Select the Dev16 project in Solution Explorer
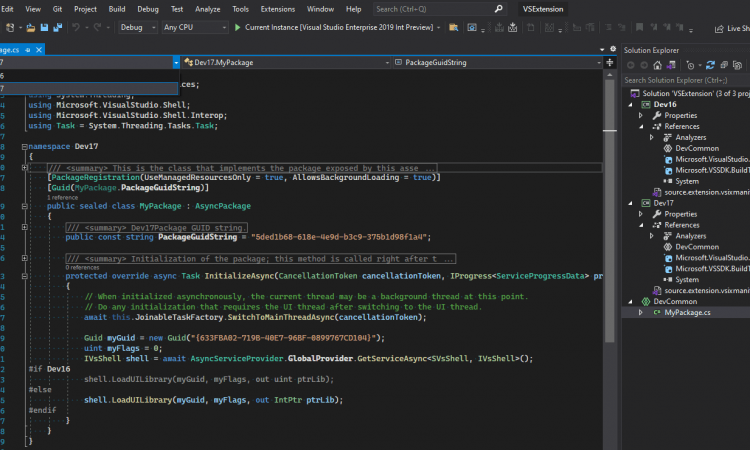This screenshot has width=750, height=450. pyautogui.click(x=665, y=105)
